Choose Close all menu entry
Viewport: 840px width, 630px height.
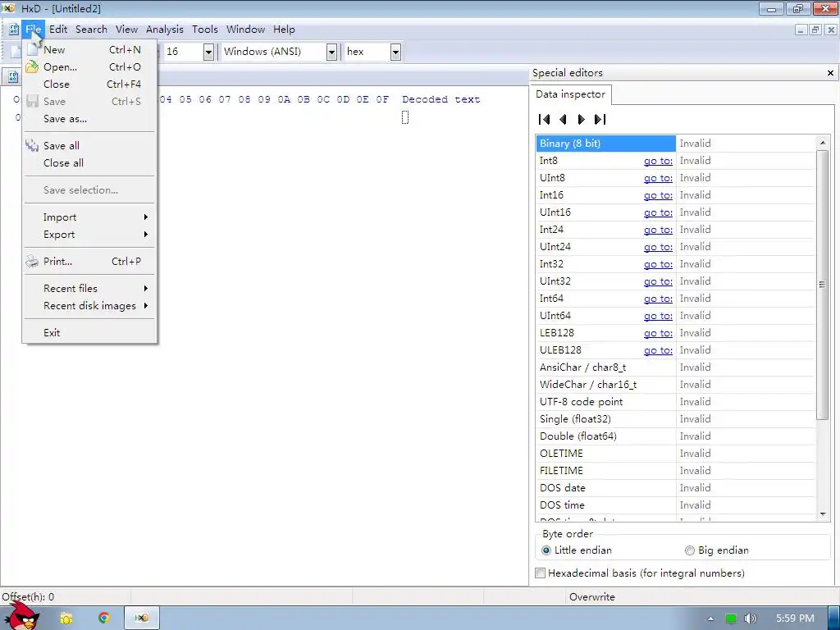pyautogui.click(x=89, y=163)
